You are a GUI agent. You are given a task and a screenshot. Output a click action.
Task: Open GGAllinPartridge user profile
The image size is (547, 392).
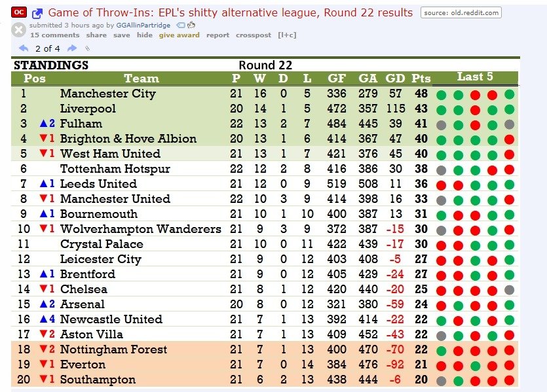143,25
